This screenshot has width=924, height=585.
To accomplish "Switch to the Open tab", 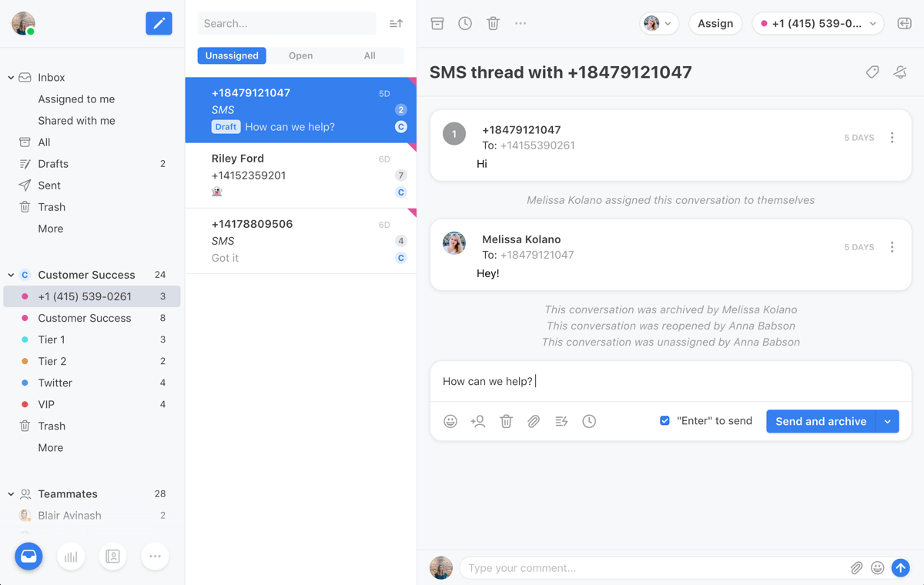I will click(x=300, y=55).
